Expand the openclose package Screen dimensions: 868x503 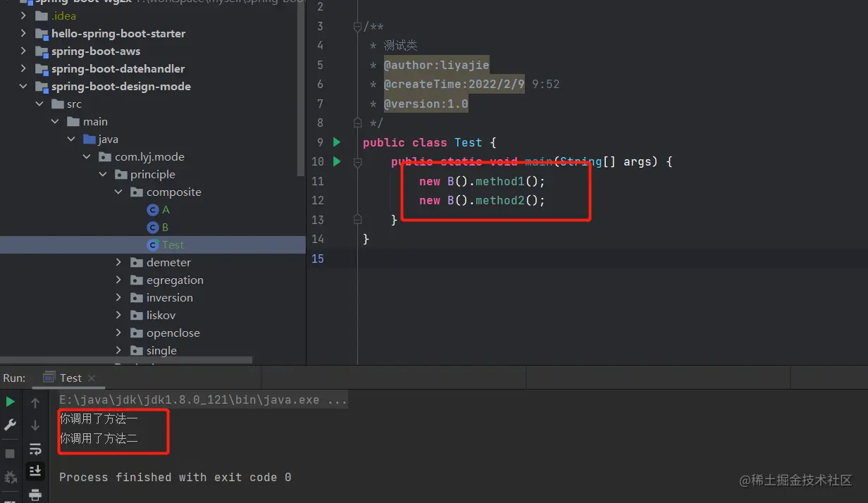[x=119, y=333]
